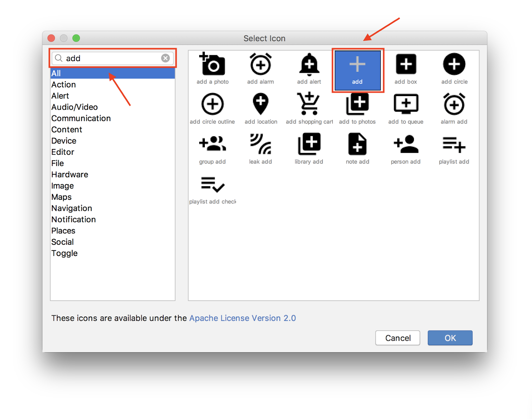Show icons in Navigation category
The width and height of the screenshot is (532, 419).
[71, 209]
